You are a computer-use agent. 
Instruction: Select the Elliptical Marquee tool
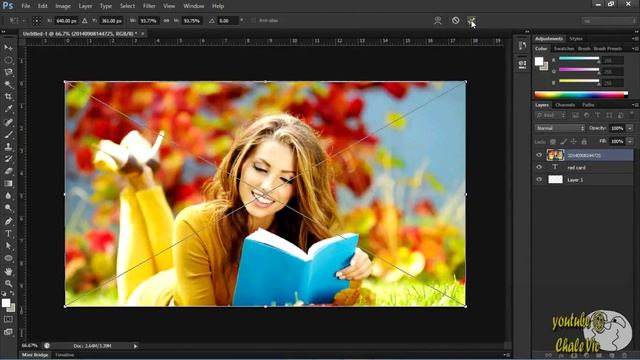(8, 60)
